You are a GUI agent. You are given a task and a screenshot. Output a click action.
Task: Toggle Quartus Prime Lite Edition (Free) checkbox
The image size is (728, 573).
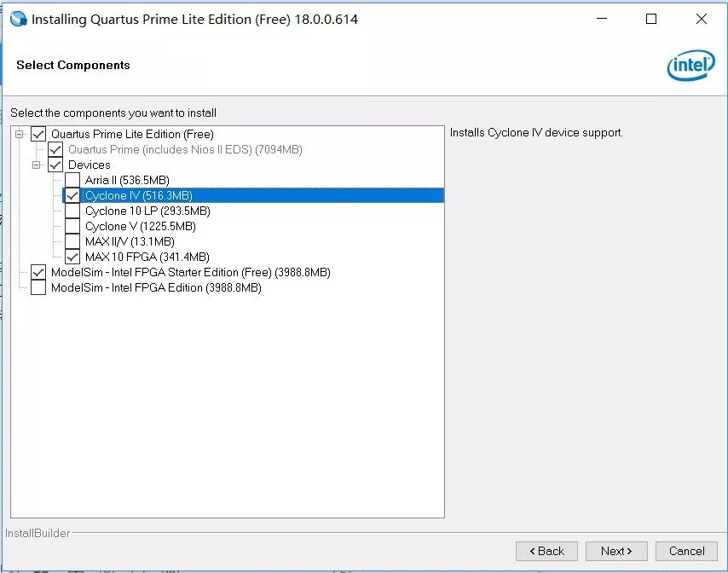click(x=38, y=134)
